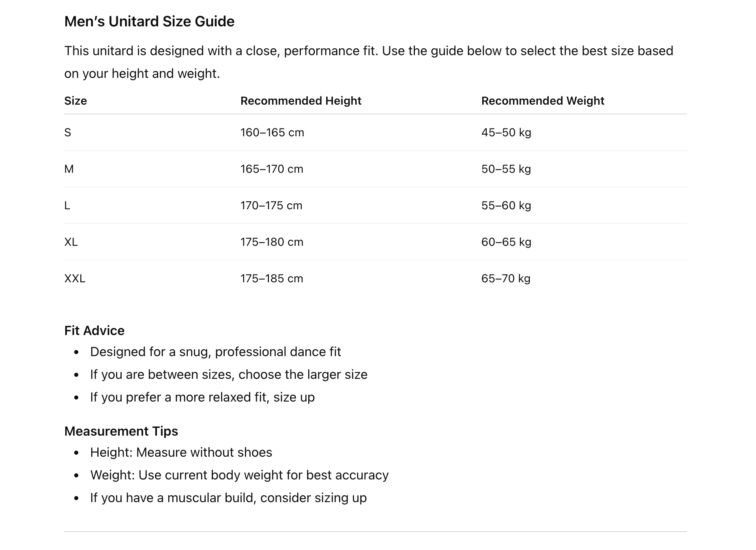Click the 50–55 kg weight cell

tap(506, 169)
